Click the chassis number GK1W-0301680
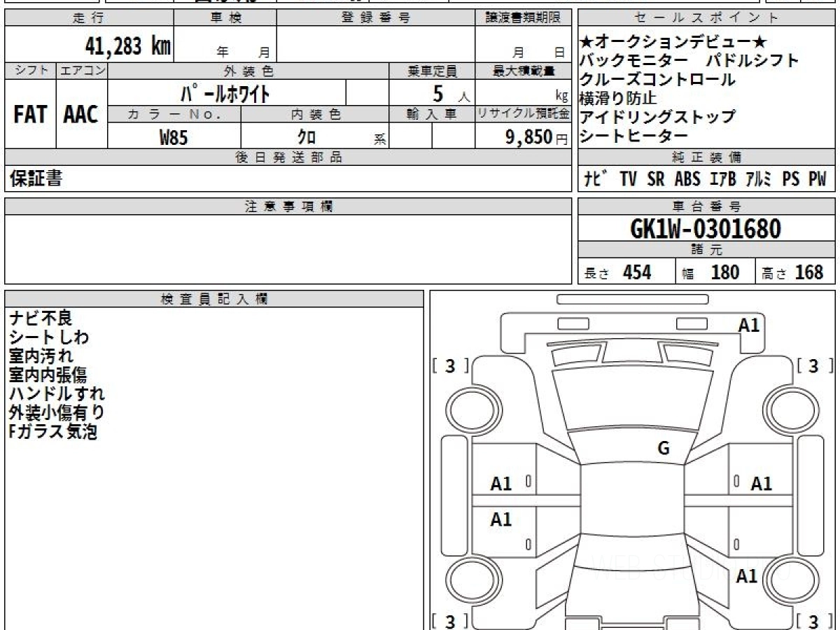Image resolution: width=840 pixels, height=630 pixels. pos(706,229)
